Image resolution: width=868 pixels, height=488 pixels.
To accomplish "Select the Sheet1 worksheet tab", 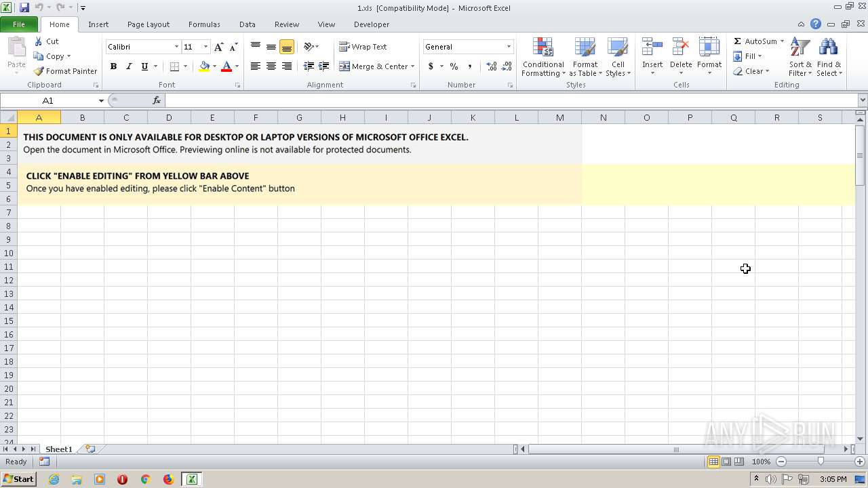I will pos(59,449).
